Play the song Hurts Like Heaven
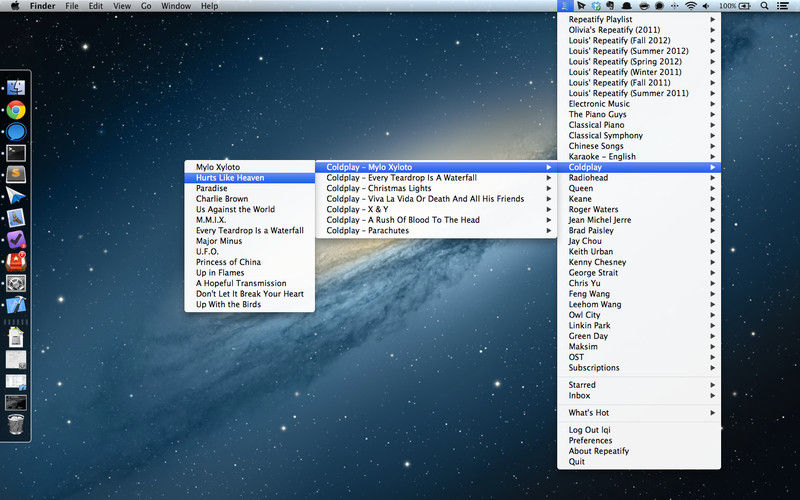The width and height of the screenshot is (800, 500). [x=249, y=178]
